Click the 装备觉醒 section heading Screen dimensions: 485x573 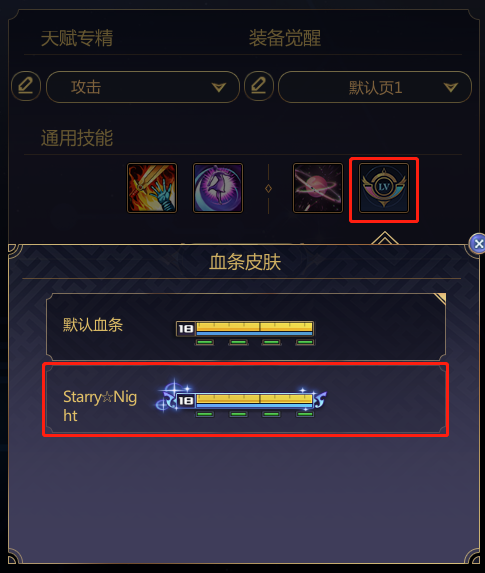pos(285,38)
